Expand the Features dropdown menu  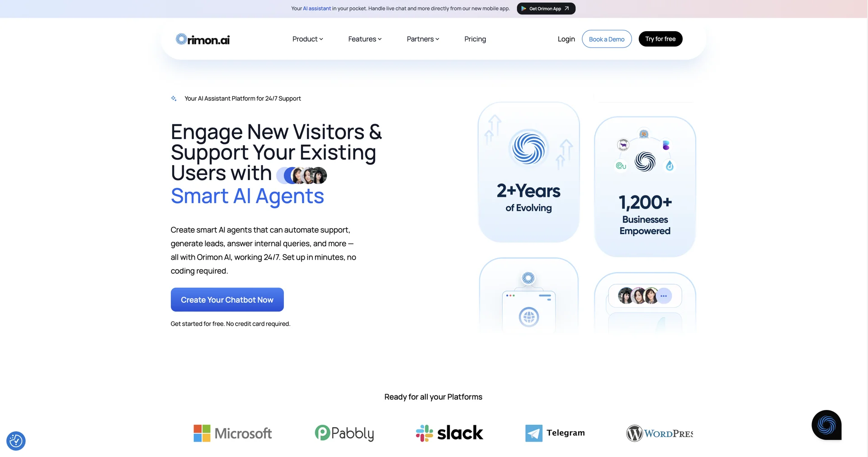pos(365,39)
